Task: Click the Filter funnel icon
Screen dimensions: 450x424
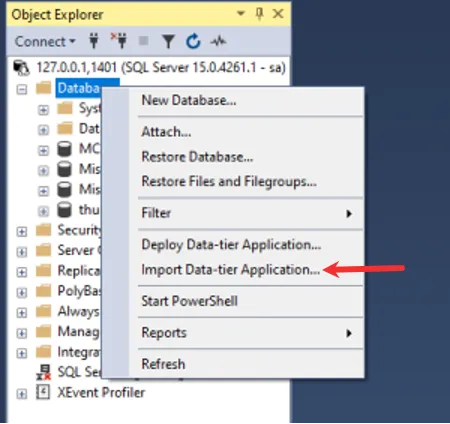Action: pos(168,42)
